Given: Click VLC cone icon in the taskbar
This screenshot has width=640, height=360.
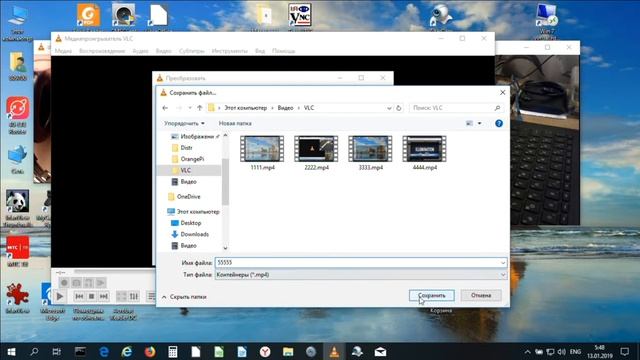Looking at the screenshot, I should [334, 351].
